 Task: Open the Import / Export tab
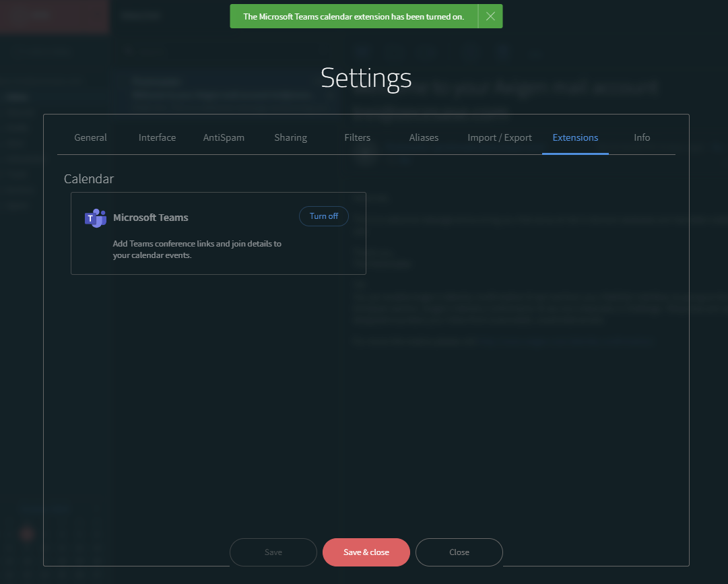500,137
